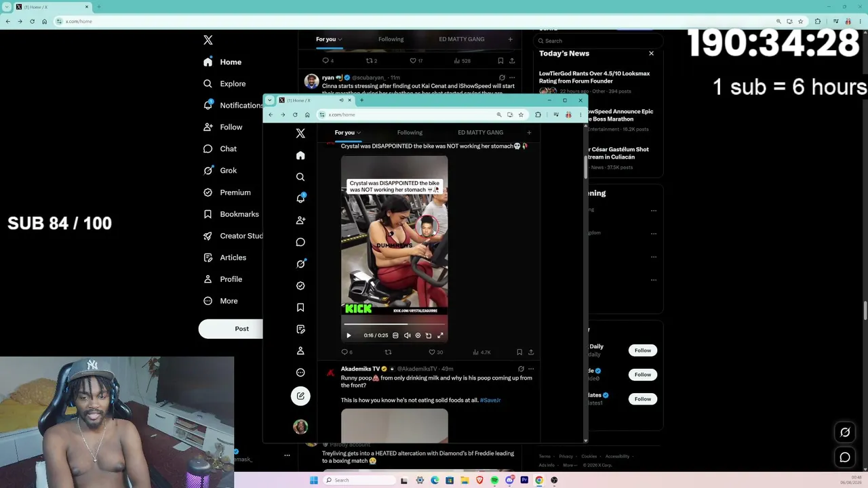Screen dimensions: 868x488
Task: Open the Follow people icon in front sidebar
Action: point(300,220)
